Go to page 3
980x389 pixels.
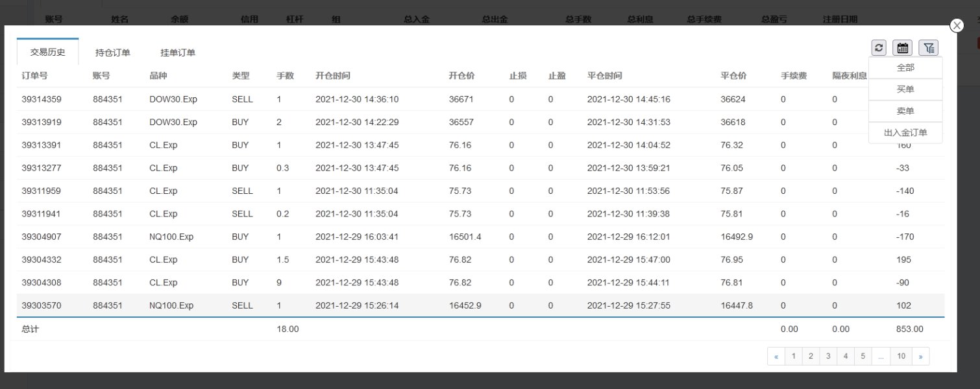click(828, 356)
